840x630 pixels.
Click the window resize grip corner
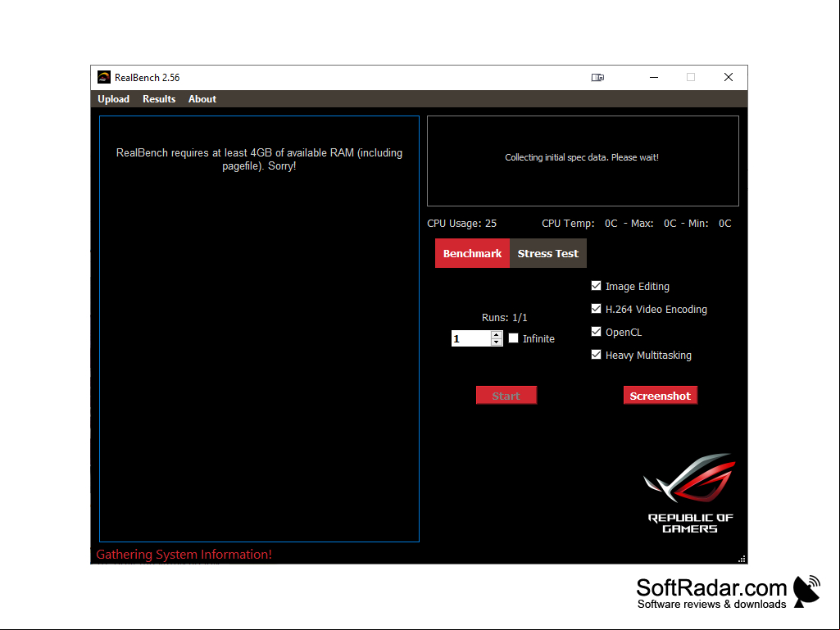[742, 559]
